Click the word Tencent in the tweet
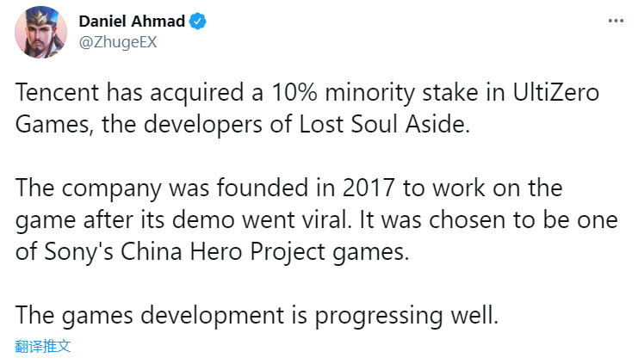This screenshot has height=364, width=638. (55, 96)
